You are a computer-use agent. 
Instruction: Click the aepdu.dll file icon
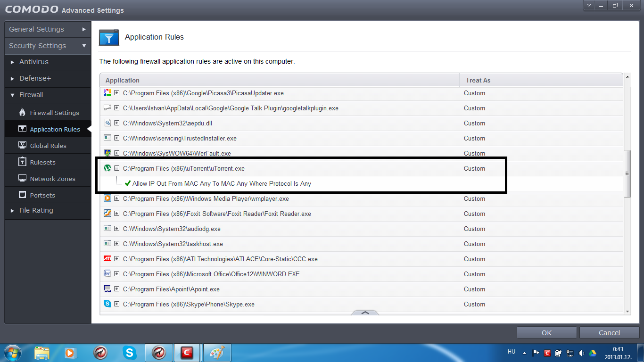coord(107,123)
